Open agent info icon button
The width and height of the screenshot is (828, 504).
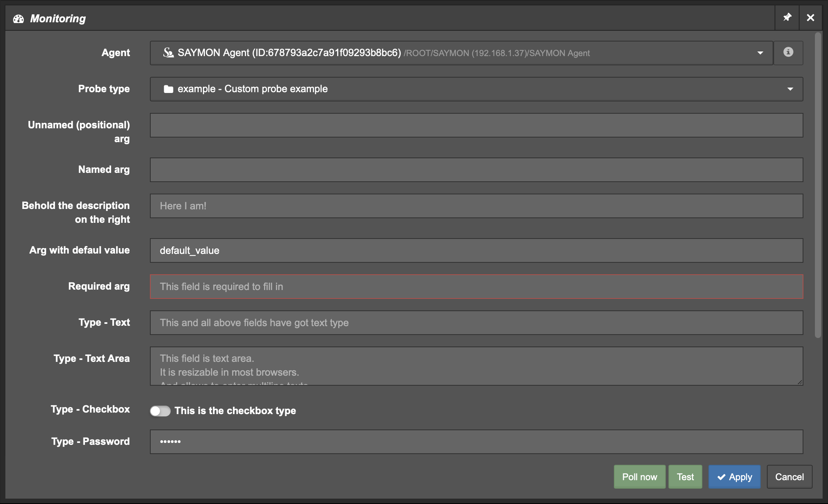(788, 52)
